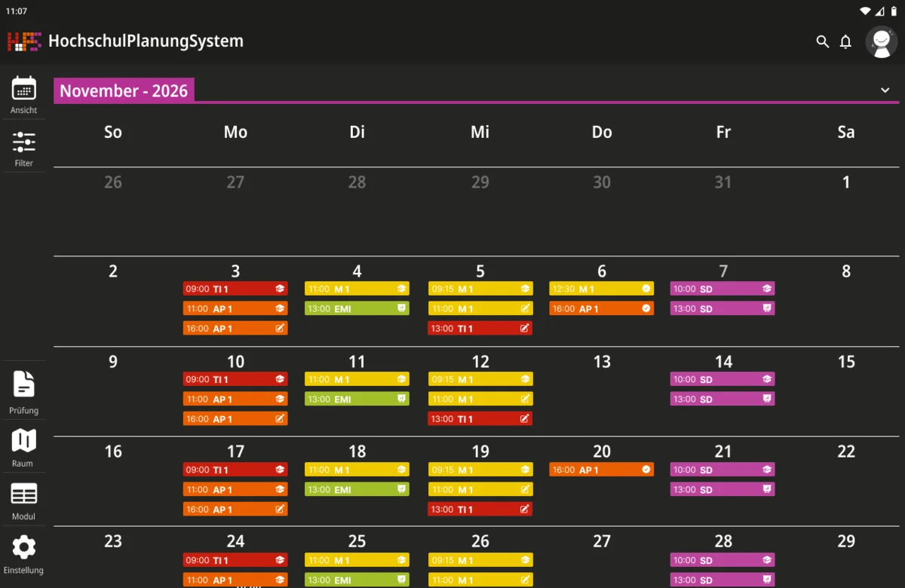Image resolution: width=905 pixels, height=588 pixels.
Task: Click the HPS app logo
Action: 23,41
